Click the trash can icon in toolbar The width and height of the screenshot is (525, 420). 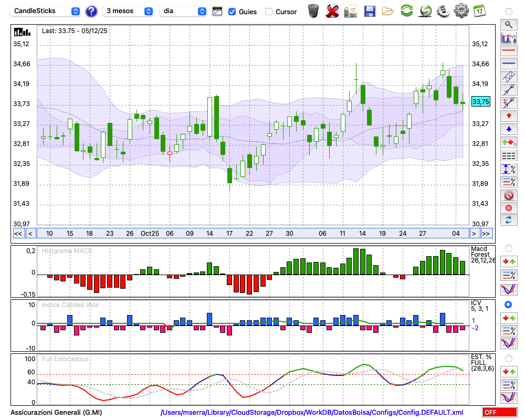coord(313,10)
